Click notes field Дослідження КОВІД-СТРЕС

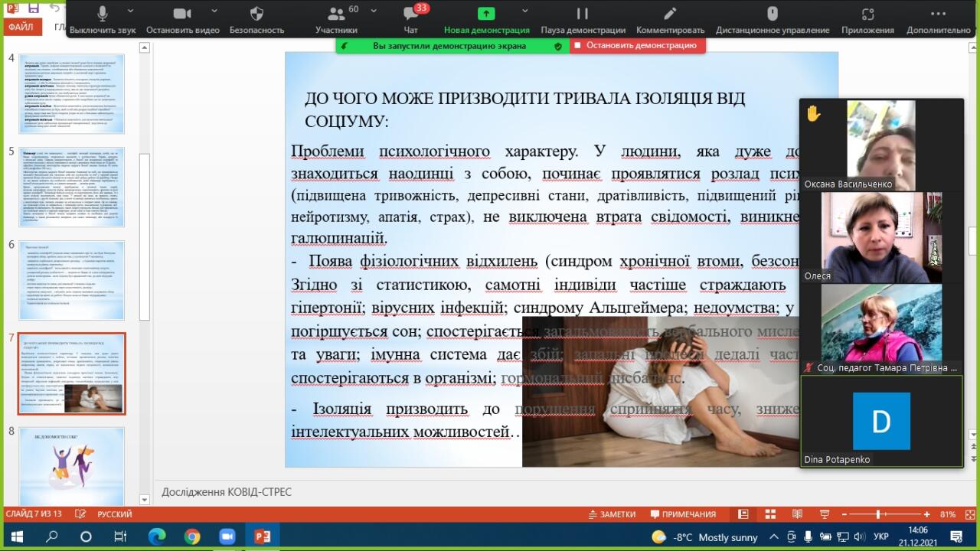(x=227, y=492)
